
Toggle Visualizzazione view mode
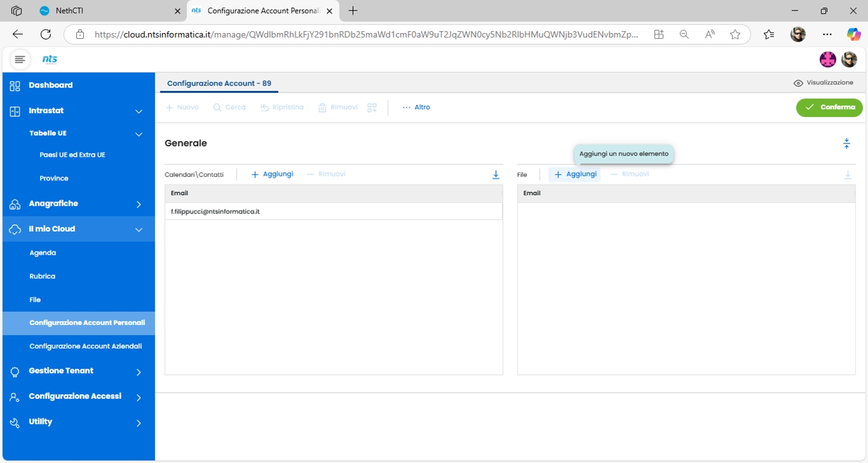tap(823, 83)
